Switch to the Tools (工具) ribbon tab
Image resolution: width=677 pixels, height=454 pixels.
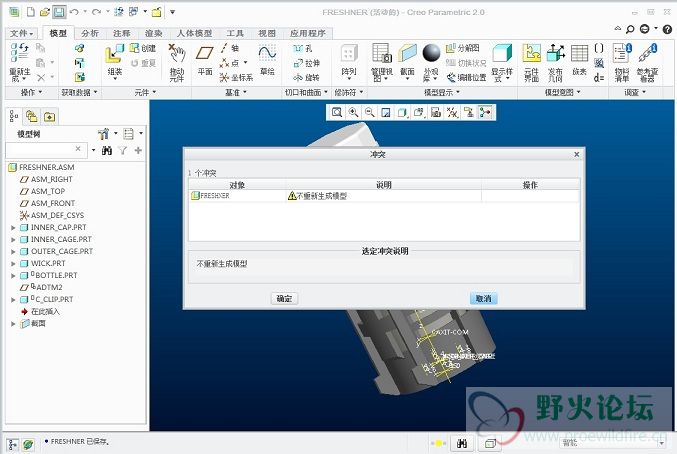pyautogui.click(x=235, y=33)
